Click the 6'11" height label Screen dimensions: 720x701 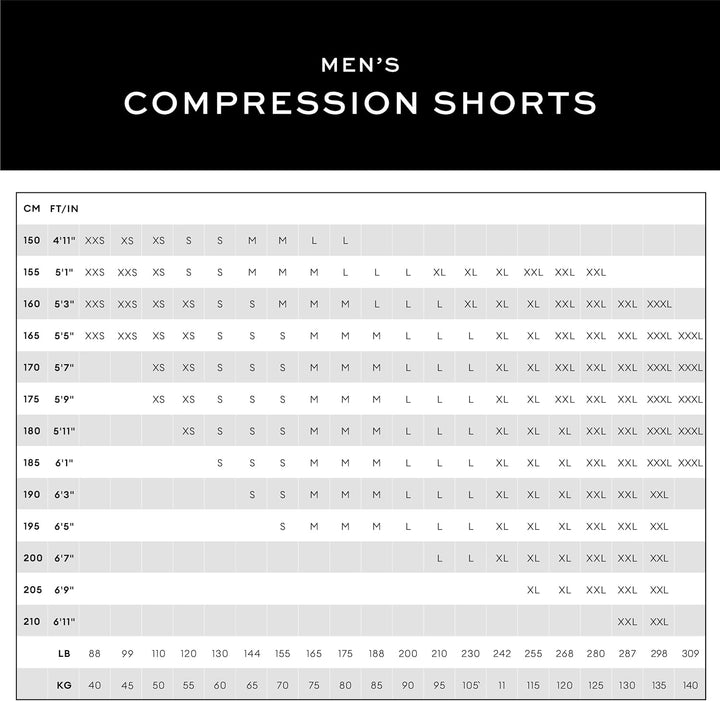[x=64, y=621]
